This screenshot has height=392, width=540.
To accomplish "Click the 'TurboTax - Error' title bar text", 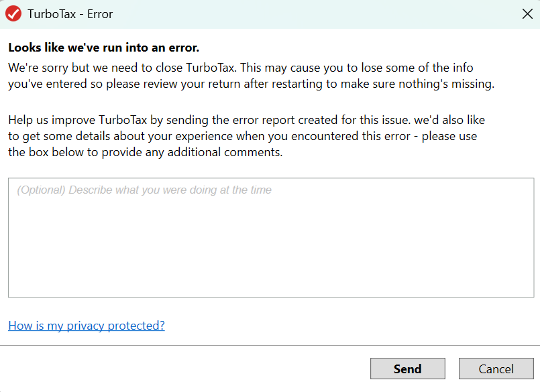I will coord(70,13).
